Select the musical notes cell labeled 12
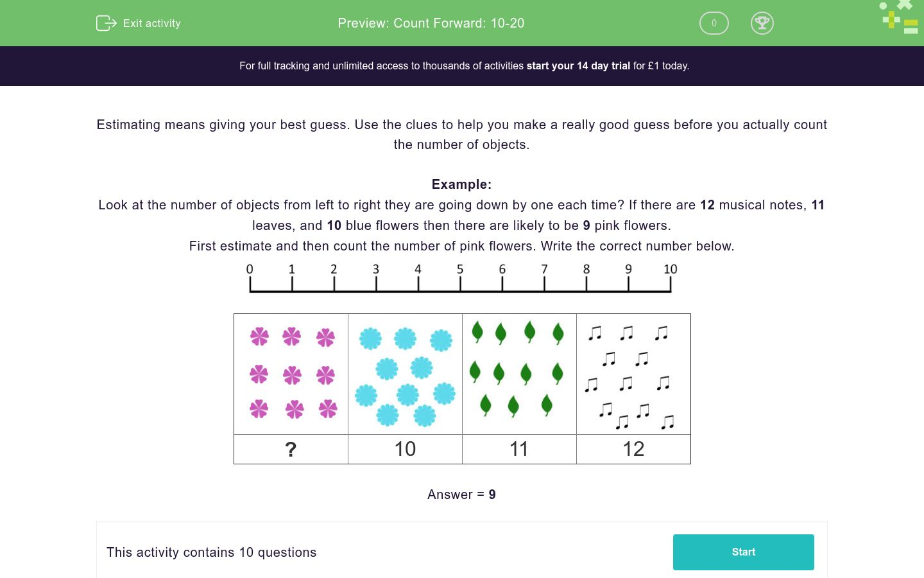The width and height of the screenshot is (924, 578). 633,374
